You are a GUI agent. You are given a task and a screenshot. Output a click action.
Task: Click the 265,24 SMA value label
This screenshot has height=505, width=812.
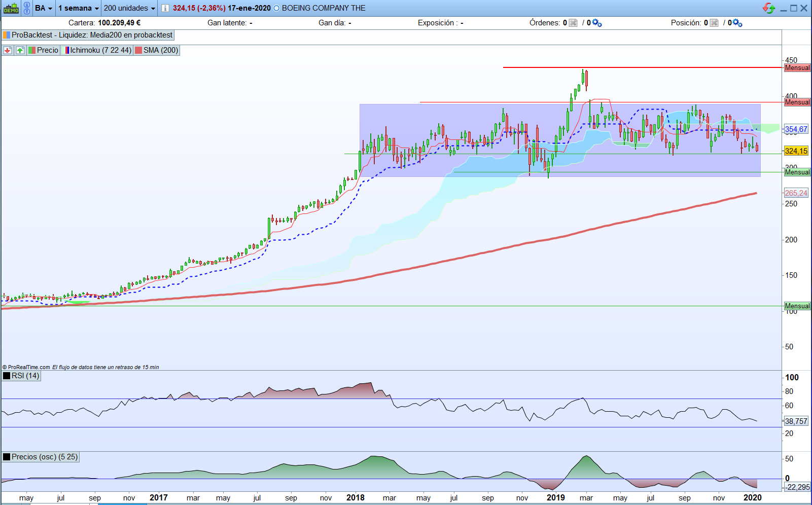(796, 193)
